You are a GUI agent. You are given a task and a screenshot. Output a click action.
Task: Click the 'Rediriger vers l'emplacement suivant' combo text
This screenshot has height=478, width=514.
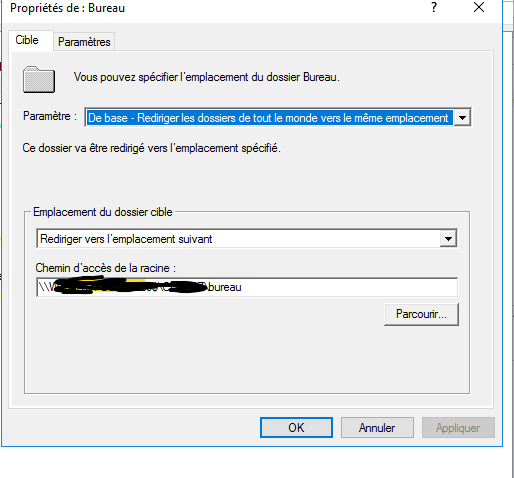(x=126, y=239)
